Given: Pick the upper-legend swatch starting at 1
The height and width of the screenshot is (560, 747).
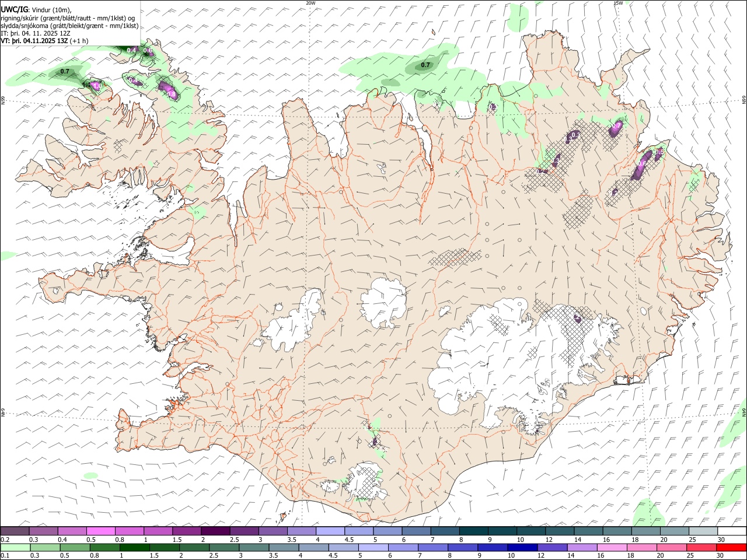Looking at the screenshot, I should coord(158,531).
